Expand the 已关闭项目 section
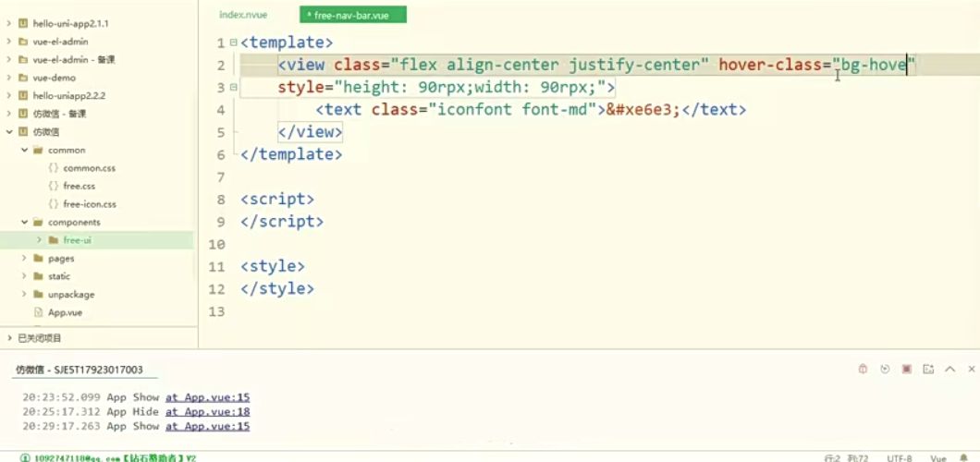Screen dimensions: 980x462 [x=8, y=338]
